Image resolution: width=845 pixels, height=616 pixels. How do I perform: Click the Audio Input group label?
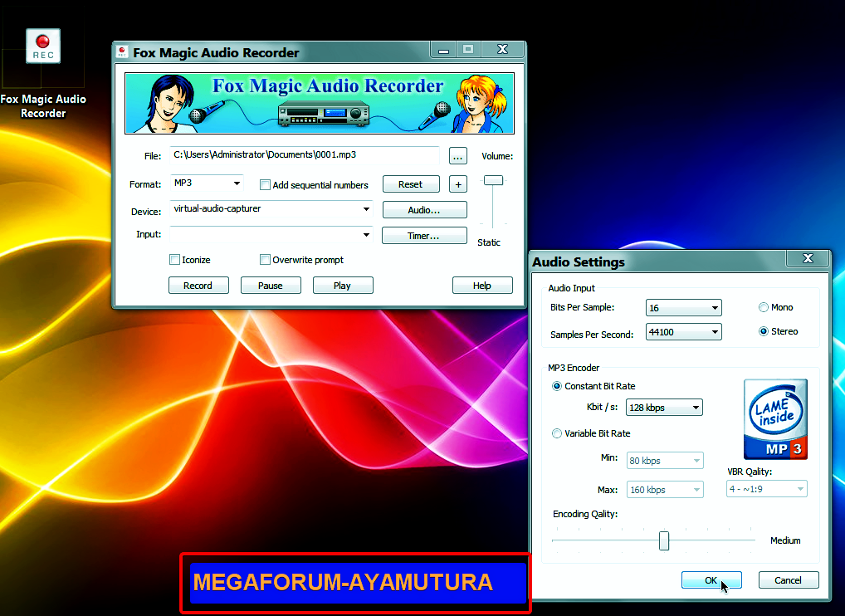[571, 288]
